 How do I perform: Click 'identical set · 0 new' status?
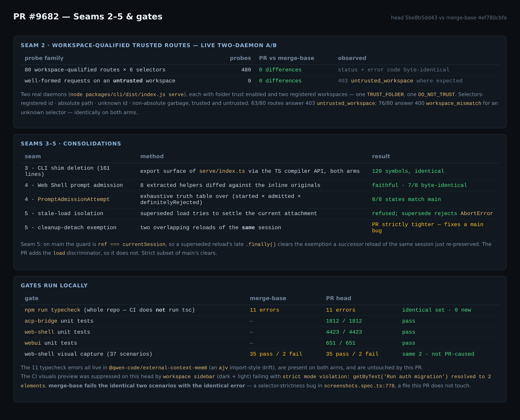tap(436, 310)
